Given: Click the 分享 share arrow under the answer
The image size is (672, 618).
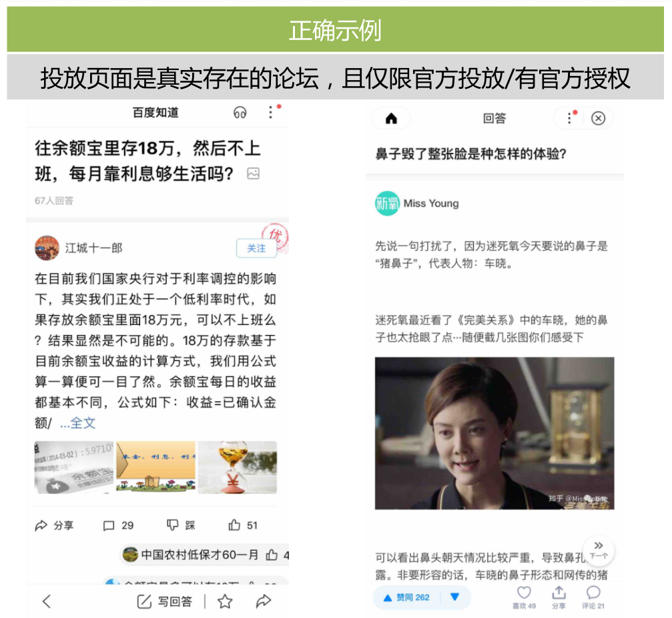Looking at the screenshot, I should click(41, 525).
